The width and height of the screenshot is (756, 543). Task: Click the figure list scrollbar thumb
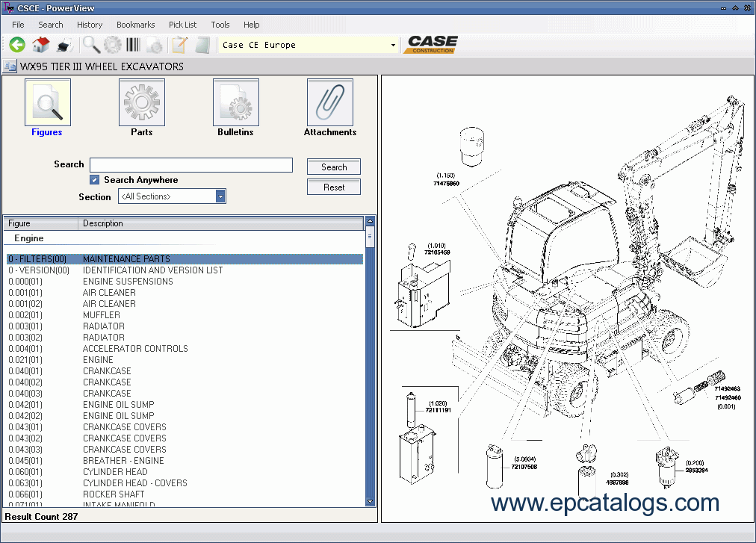[370, 237]
